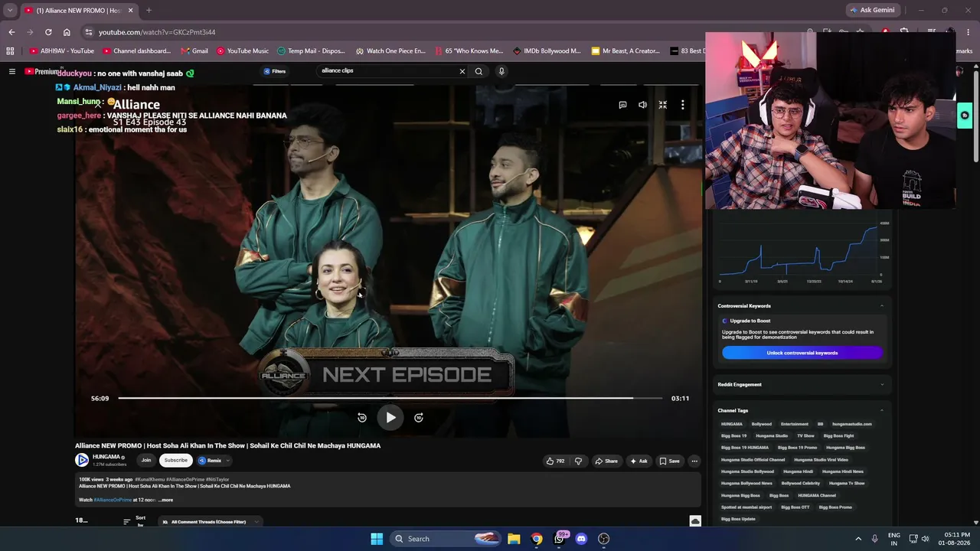Open 'IMDb Bollywood M...' bookmark
Image resolution: width=980 pixels, height=551 pixels.
[x=547, y=51]
